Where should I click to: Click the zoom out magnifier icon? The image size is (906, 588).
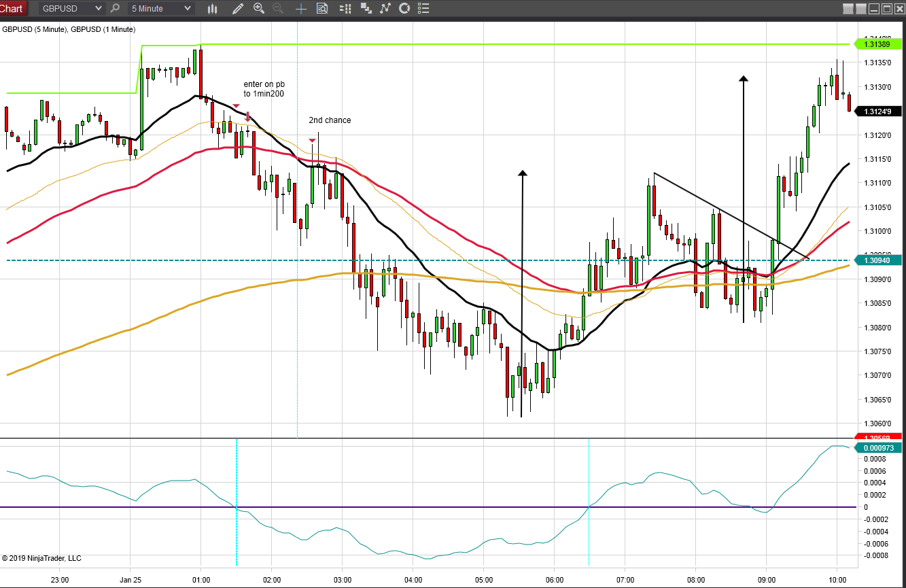277,9
